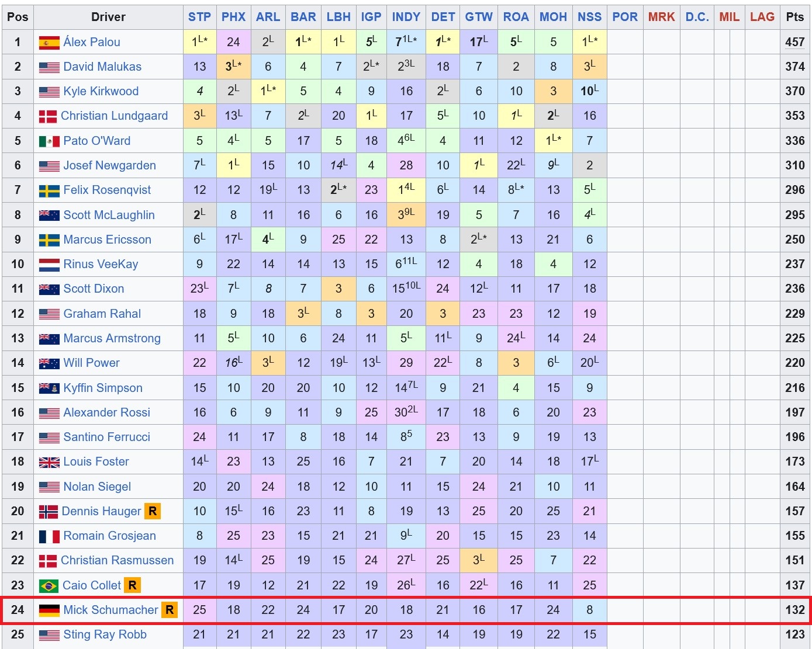Open the INDY race column link
This screenshot has width=812, height=649.
click(x=406, y=17)
